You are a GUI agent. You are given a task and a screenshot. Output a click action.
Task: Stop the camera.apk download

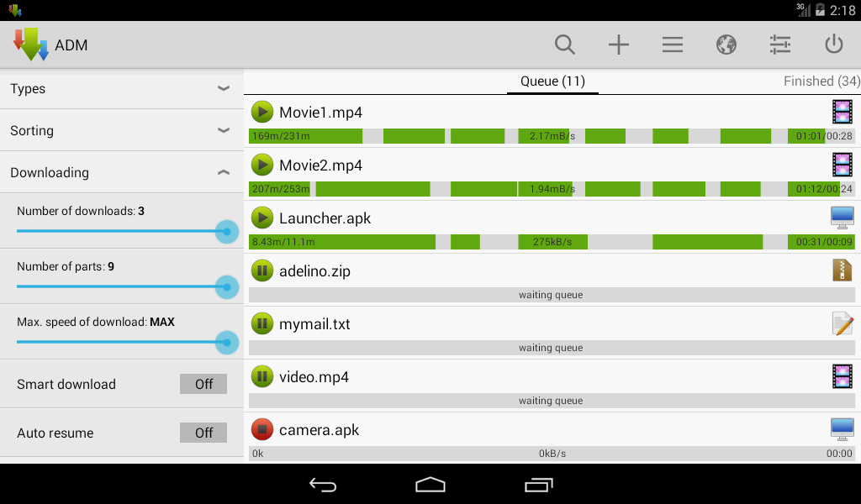coord(261,429)
